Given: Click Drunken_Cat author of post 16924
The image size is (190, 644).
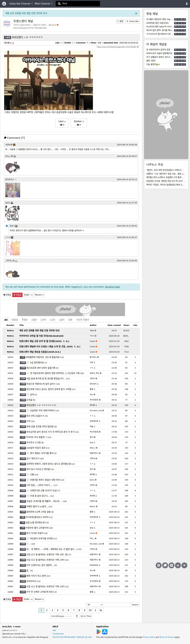Looking at the screenshot, I should pyautogui.click(x=96, y=410).
